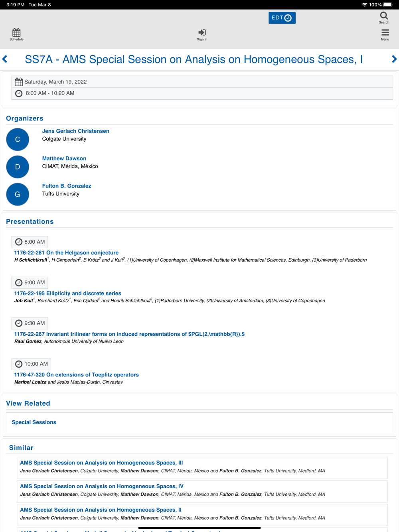Open similar session Homogeneous Spaces, IV
The width and height of the screenshot is (399, 532).
(x=101, y=487)
